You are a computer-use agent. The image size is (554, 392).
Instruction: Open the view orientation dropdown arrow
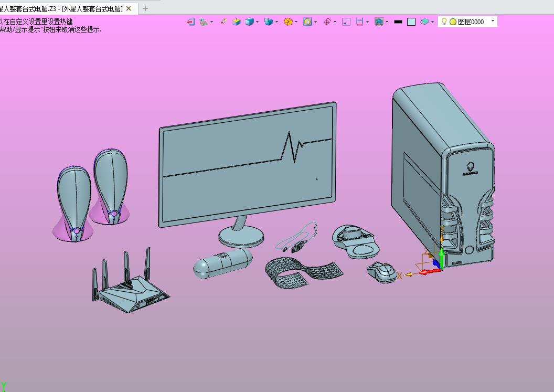[276, 22]
